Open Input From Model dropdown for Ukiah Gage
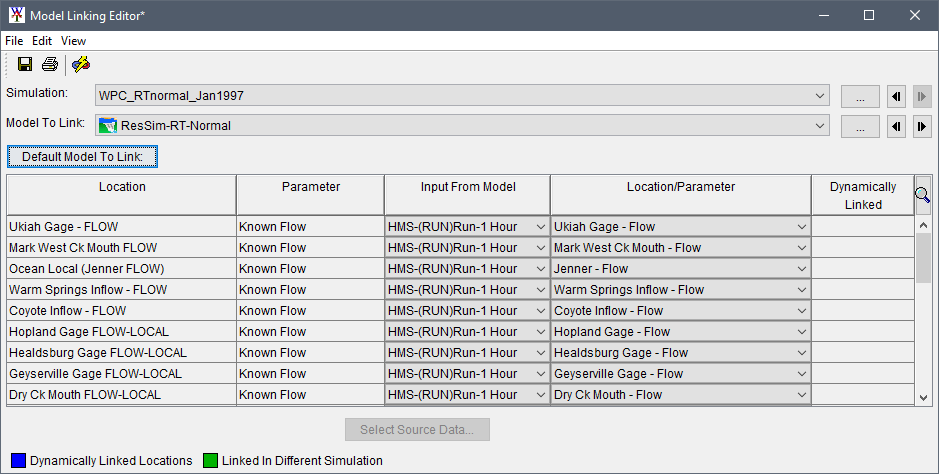The height and width of the screenshot is (474, 939). tap(540, 227)
